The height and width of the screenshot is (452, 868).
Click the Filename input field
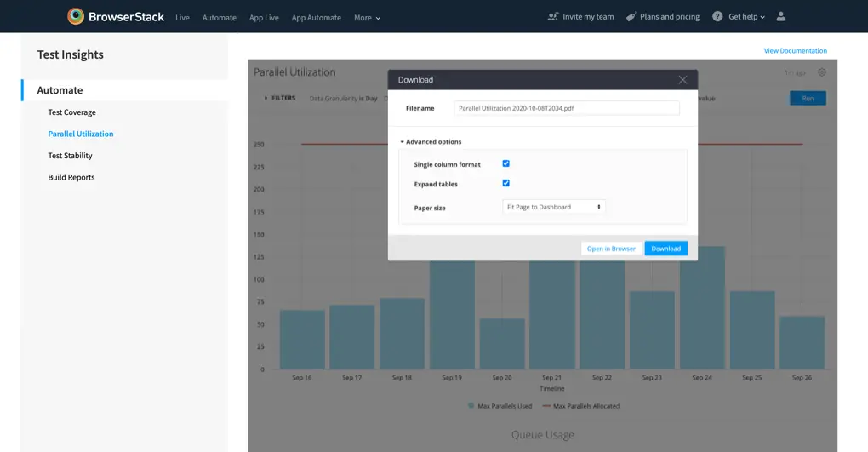click(x=566, y=108)
